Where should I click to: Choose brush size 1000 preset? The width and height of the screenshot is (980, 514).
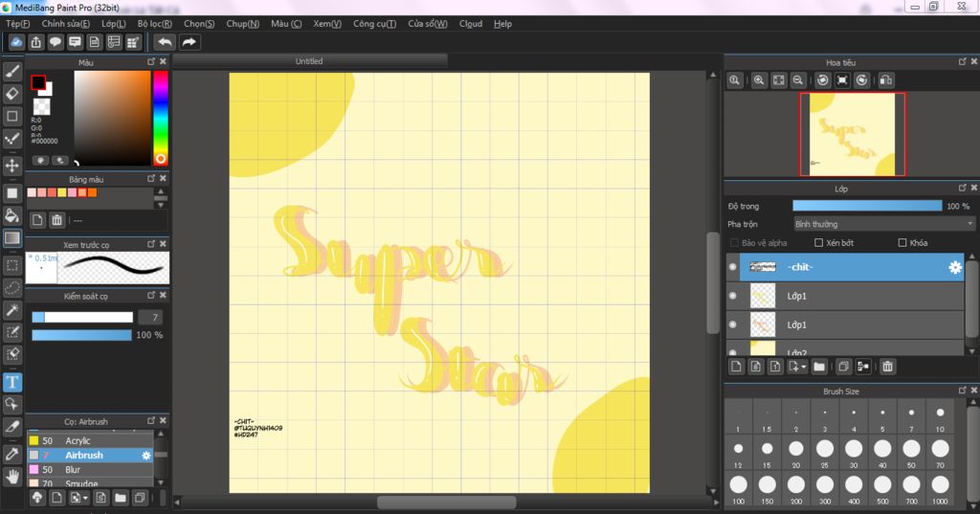pyautogui.click(x=940, y=490)
